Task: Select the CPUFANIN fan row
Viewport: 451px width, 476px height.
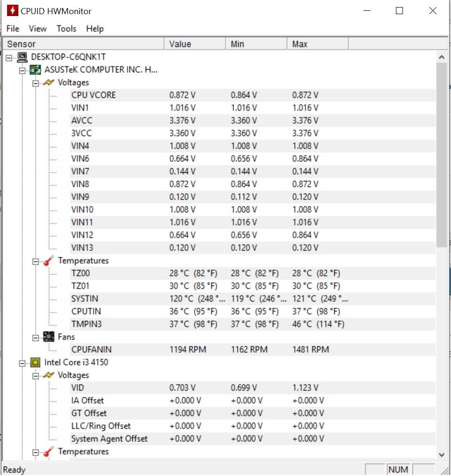Action: (253, 349)
